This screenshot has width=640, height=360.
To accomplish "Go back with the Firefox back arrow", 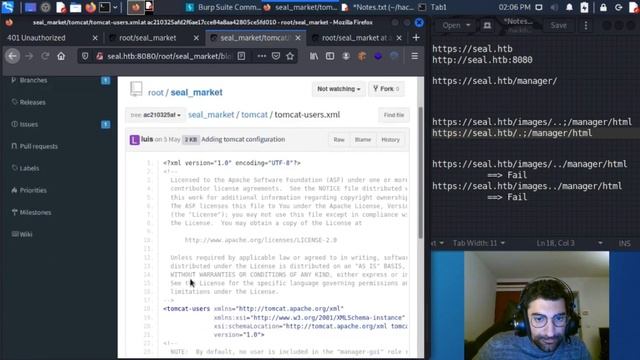I will [12, 56].
